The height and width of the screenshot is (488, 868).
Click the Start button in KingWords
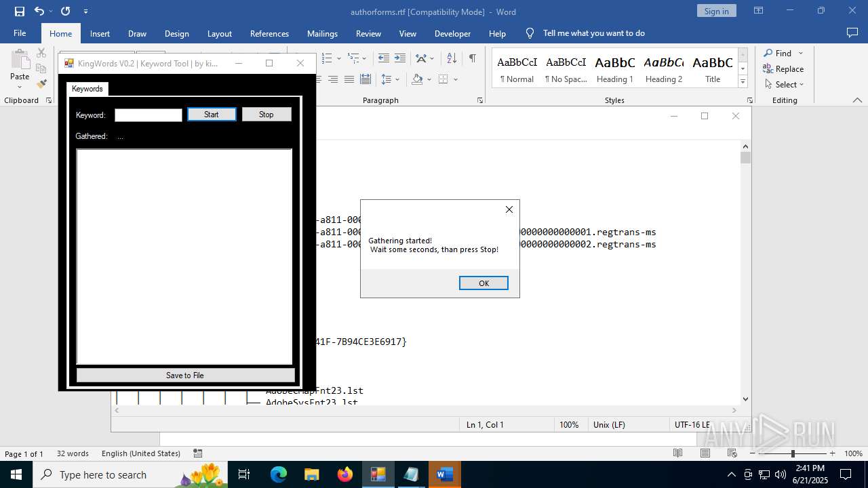(212, 115)
